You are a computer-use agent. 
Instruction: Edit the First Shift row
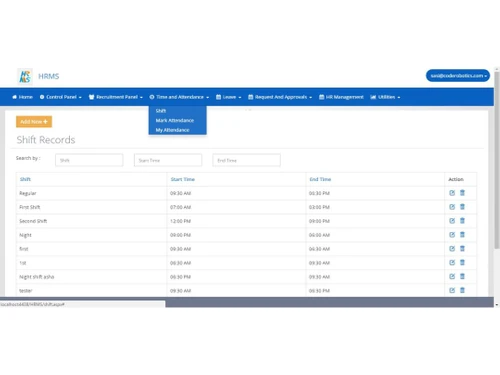452,207
